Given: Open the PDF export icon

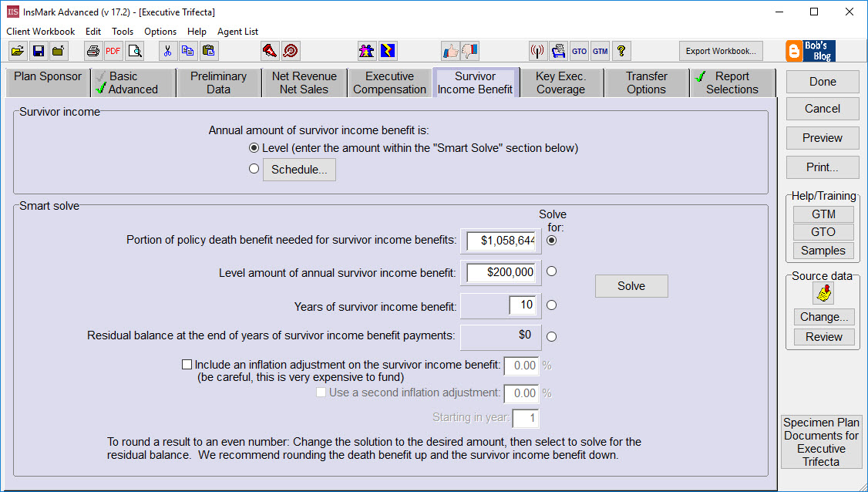Looking at the screenshot, I should pos(113,51).
